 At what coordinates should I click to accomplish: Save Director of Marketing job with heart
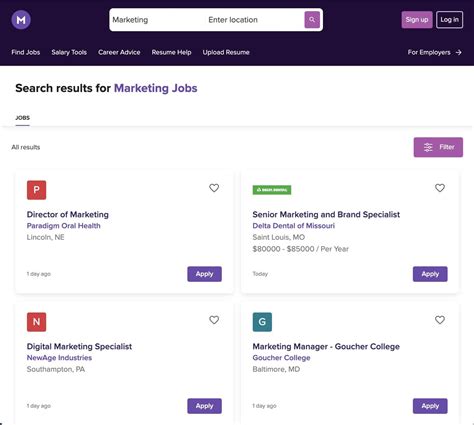[x=214, y=188]
